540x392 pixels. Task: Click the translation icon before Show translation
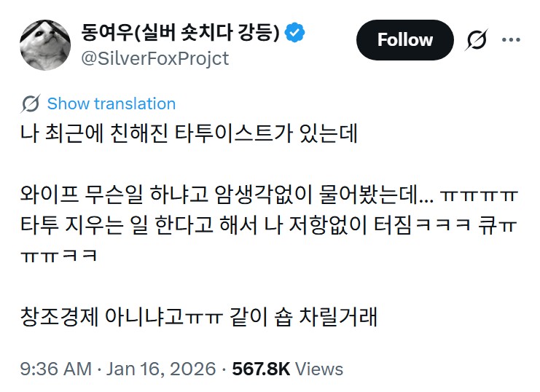[x=31, y=103]
